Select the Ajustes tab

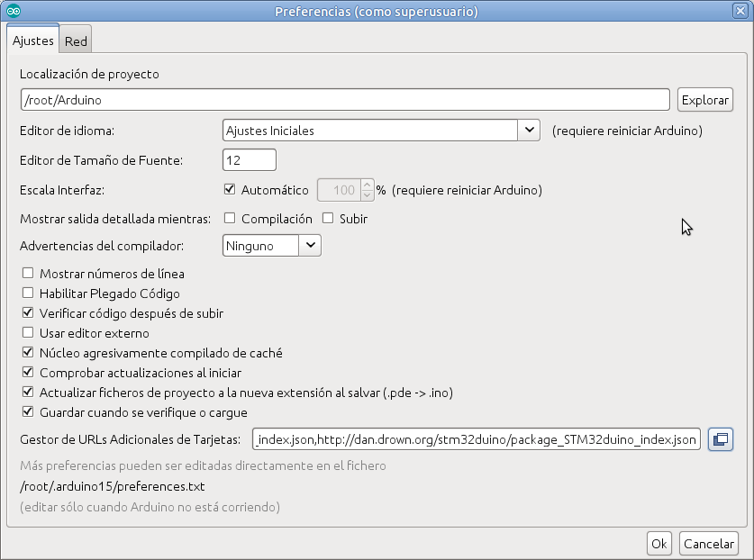(32, 41)
